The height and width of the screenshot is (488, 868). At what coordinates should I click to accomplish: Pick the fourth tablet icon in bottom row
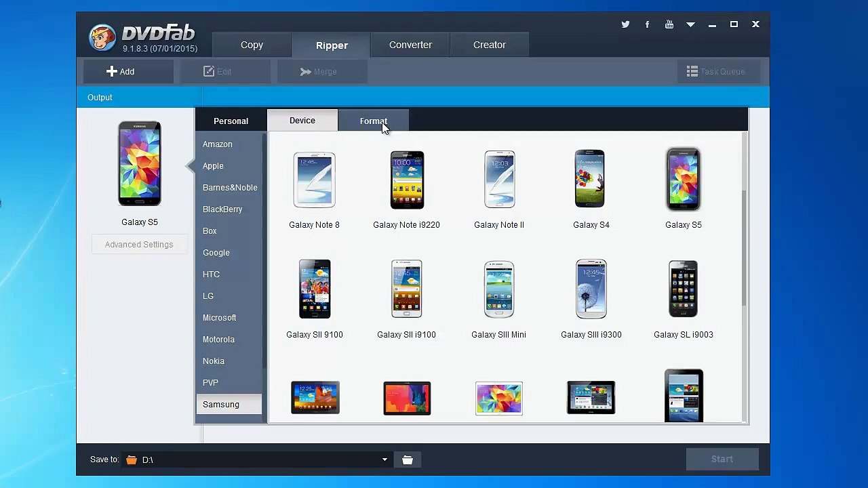pos(591,398)
